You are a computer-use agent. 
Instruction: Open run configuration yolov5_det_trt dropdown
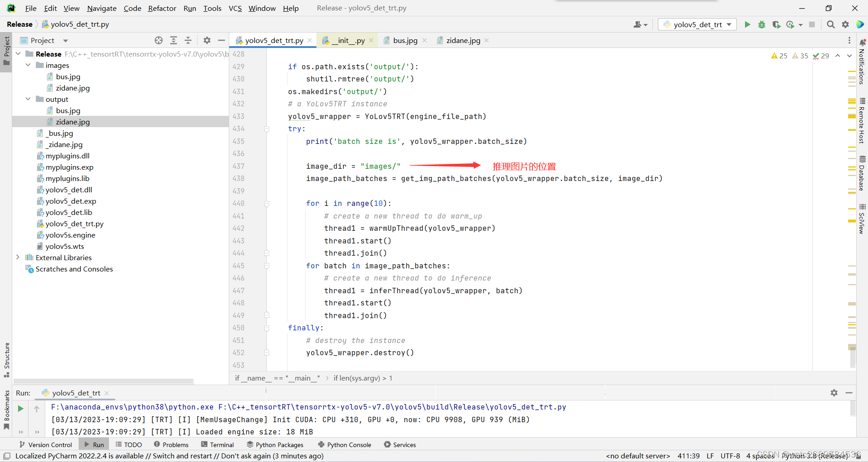coord(697,24)
